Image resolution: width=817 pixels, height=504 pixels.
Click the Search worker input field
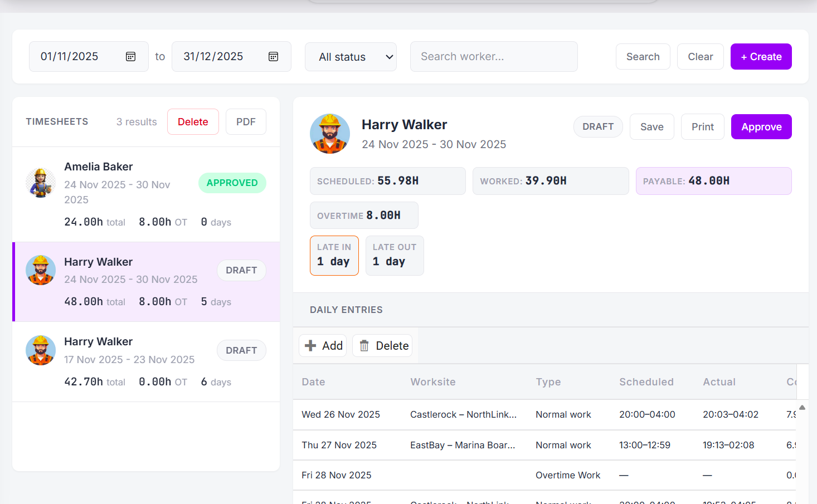[493, 56]
